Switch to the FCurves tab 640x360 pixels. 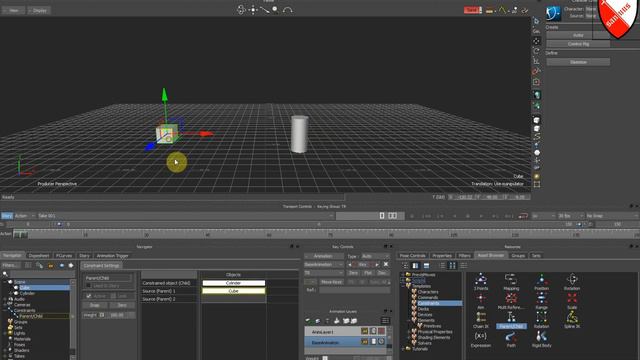[x=64, y=256]
